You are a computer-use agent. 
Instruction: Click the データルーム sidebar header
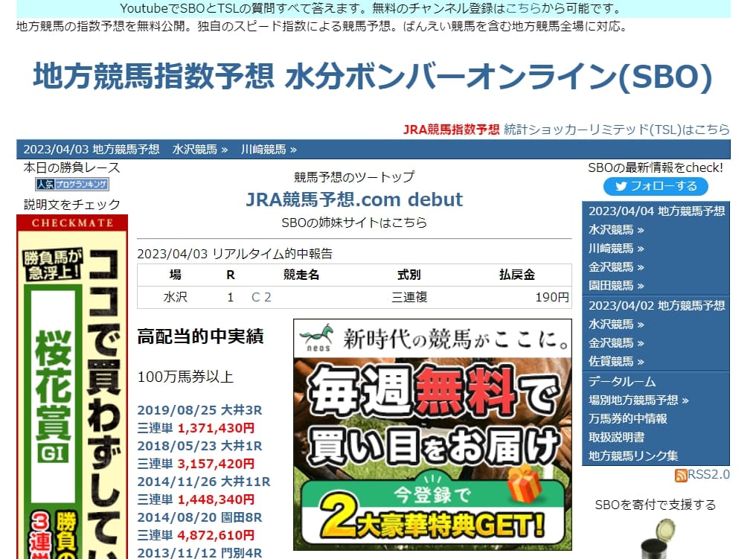point(622,382)
